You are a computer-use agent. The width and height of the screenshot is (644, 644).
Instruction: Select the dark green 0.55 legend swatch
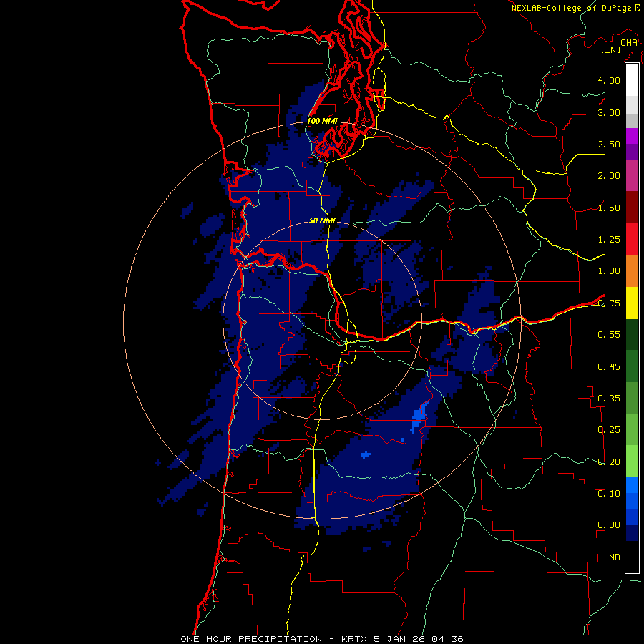click(x=632, y=334)
